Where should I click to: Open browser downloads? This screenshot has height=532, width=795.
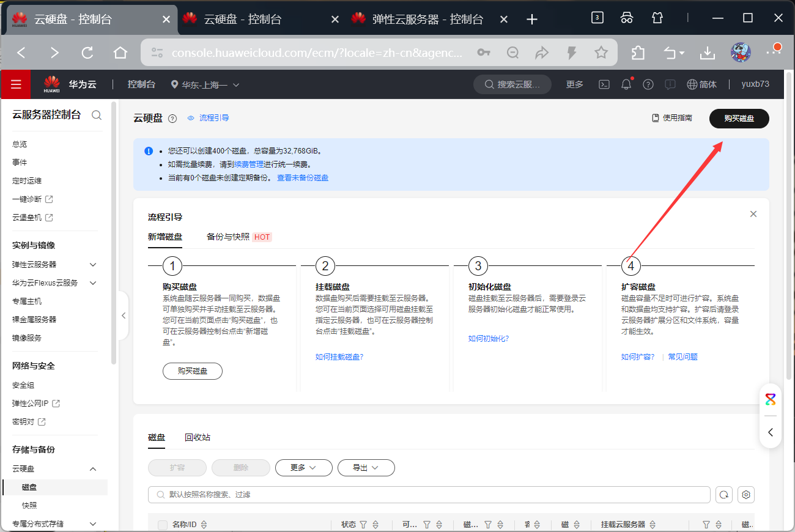tap(708, 53)
